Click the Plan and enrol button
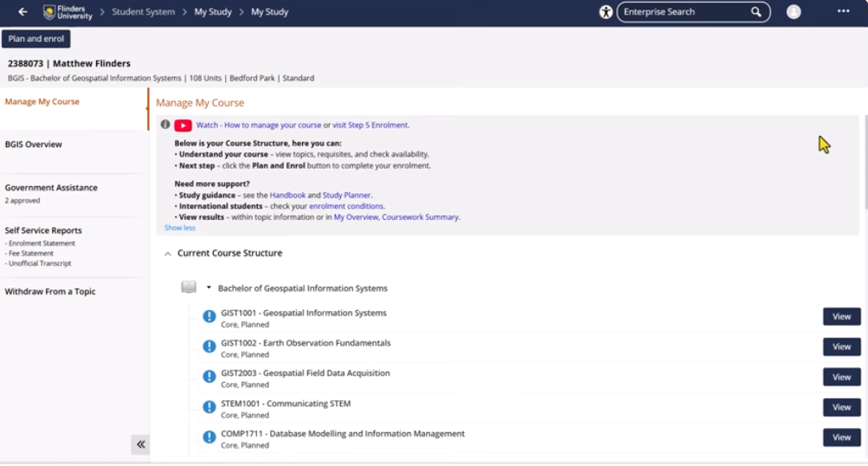868x466 pixels. coord(35,39)
